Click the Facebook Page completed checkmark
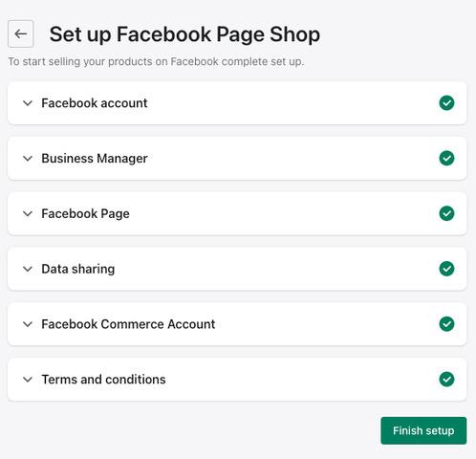The width and height of the screenshot is (476, 459). coord(446,213)
